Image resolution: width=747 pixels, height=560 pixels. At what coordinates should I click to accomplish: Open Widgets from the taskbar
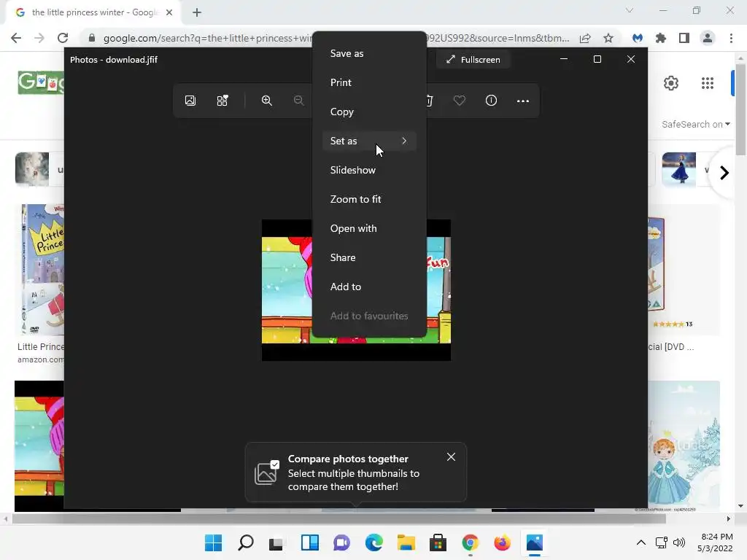pyautogui.click(x=309, y=542)
